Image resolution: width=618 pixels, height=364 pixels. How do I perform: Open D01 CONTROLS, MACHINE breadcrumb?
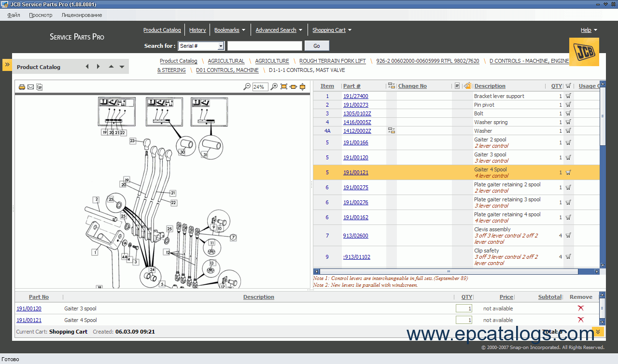[227, 70]
